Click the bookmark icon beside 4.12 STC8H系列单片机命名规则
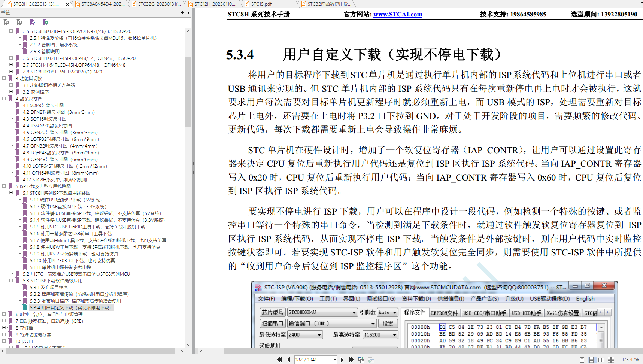The image size is (643, 364). [18, 180]
